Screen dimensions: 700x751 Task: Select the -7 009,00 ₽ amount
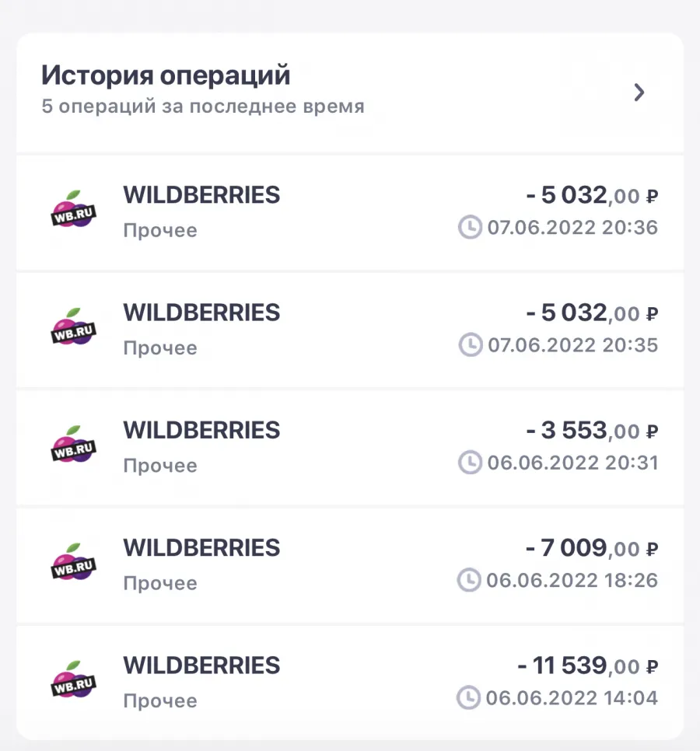pyautogui.click(x=592, y=548)
